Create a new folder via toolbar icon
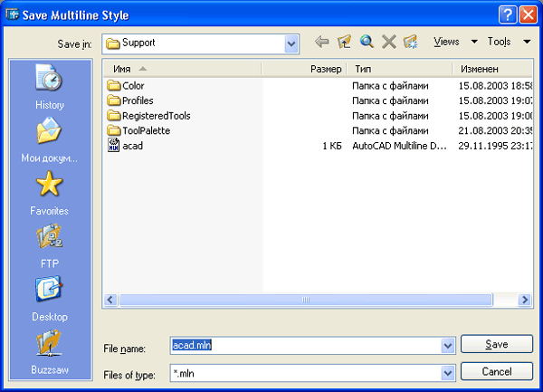Image resolution: width=543 pixels, height=392 pixels. (x=410, y=42)
